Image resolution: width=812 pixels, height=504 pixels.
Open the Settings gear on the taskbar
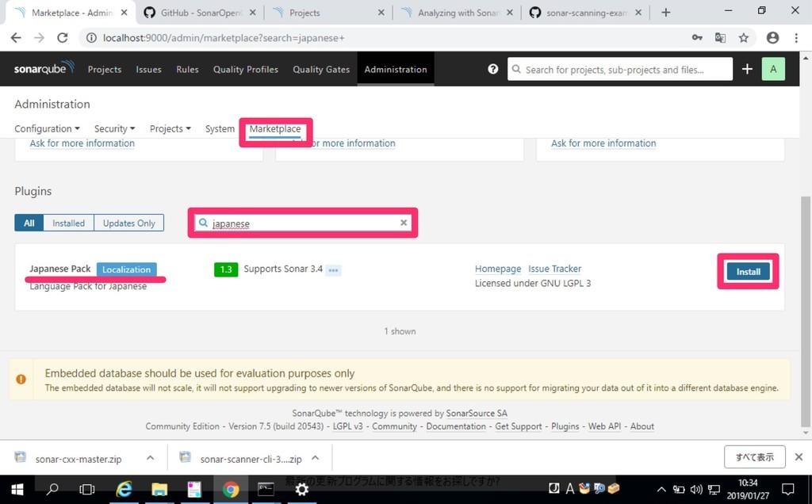[x=301, y=489]
